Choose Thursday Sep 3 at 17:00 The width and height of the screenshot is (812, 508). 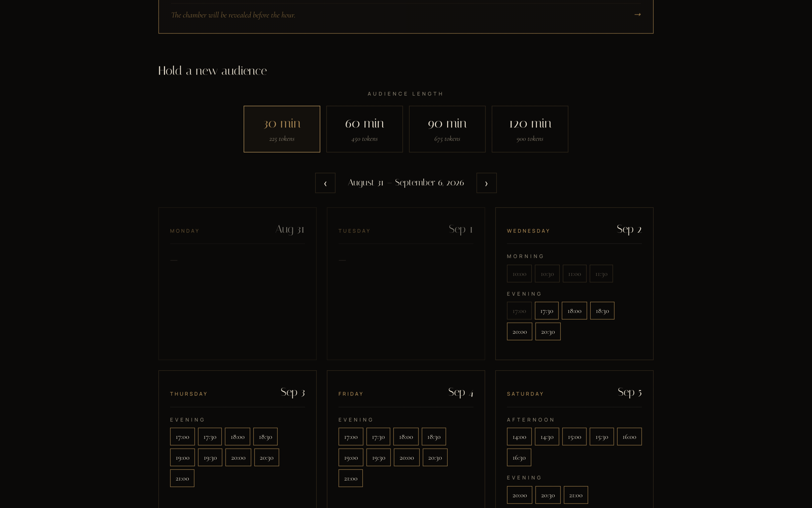point(182,437)
